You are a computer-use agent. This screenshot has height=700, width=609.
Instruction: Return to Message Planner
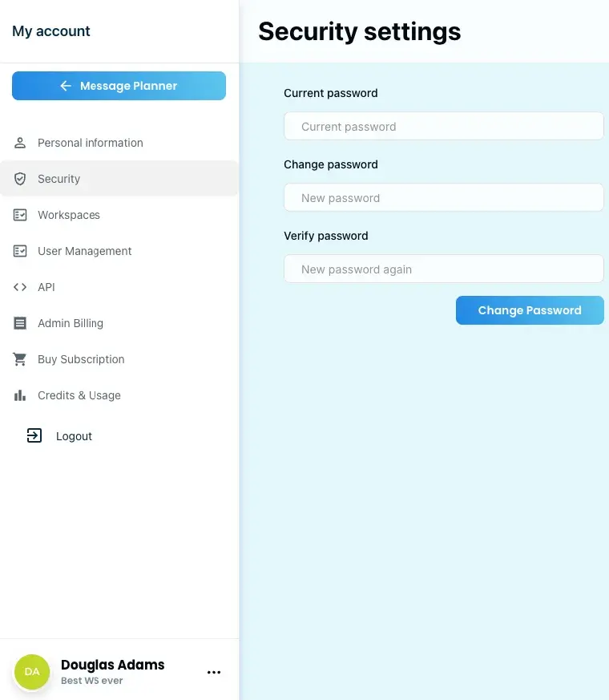(x=119, y=86)
